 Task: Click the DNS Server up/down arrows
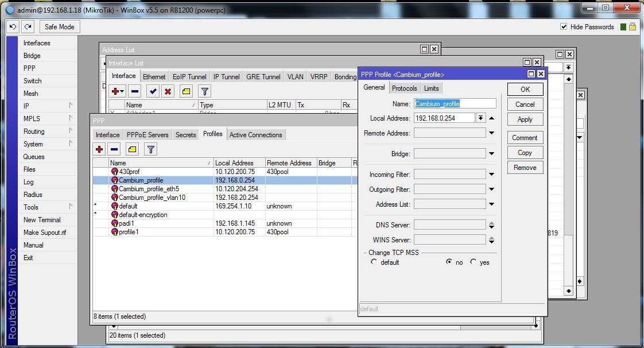[492, 225]
